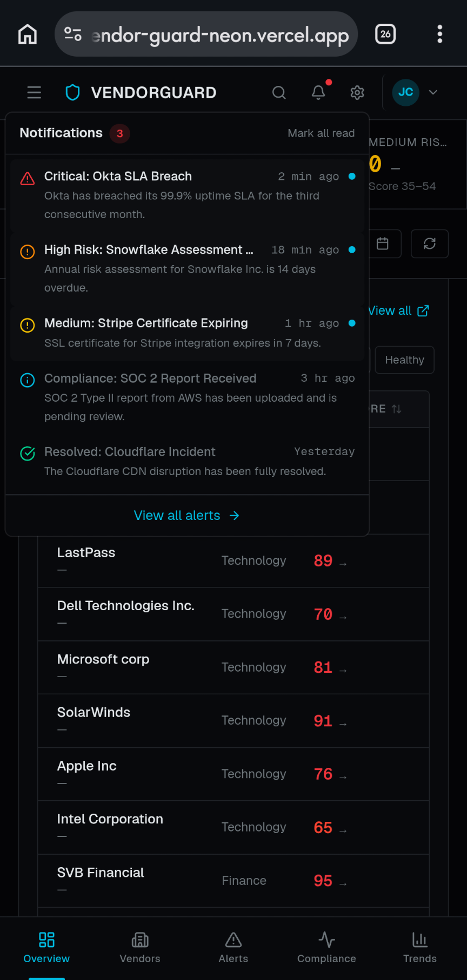The height and width of the screenshot is (980, 467).
Task: Click the VendorGuard shield logo
Action: [x=72, y=92]
